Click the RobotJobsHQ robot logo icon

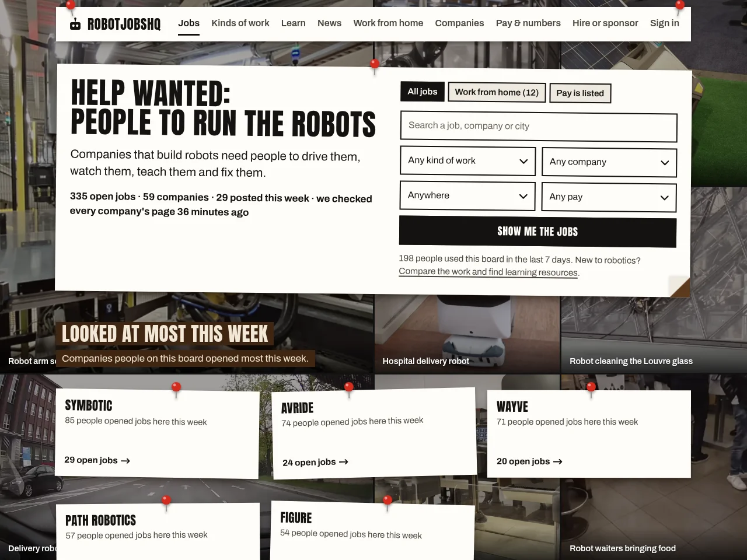pyautogui.click(x=75, y=24)
